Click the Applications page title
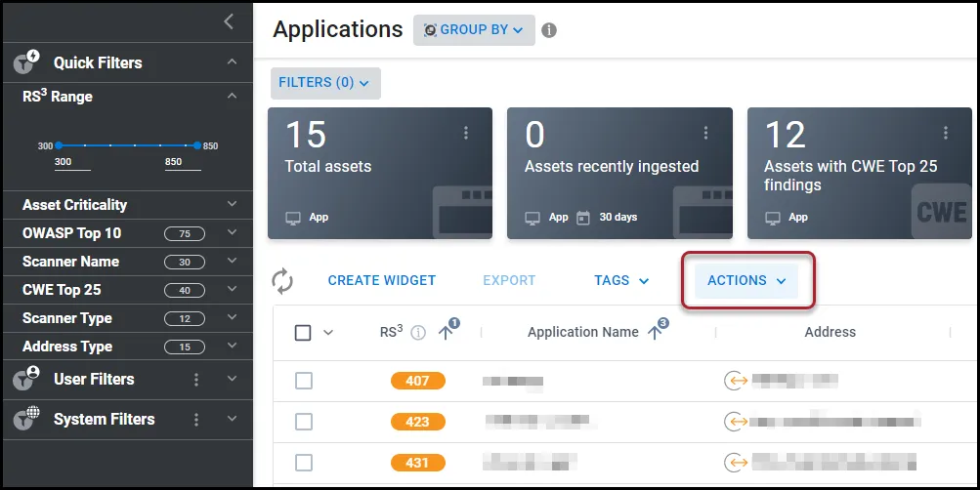980x490 pixels. (x=337, y=29)
